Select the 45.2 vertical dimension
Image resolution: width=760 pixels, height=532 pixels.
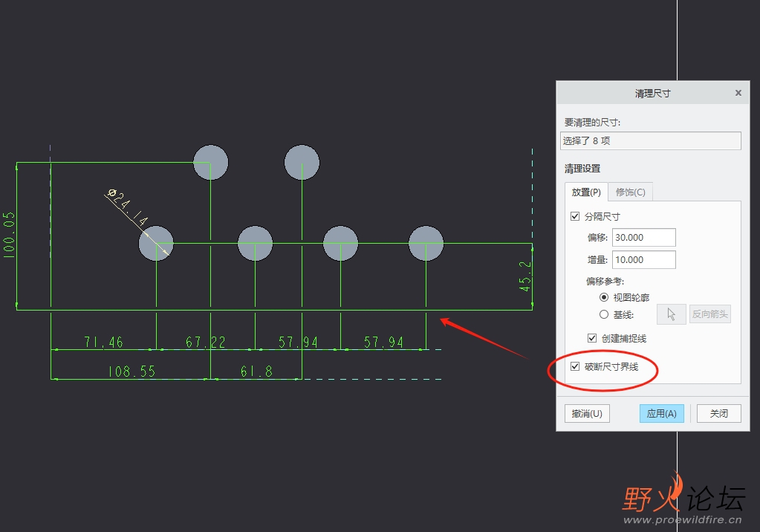coord(525,276)
